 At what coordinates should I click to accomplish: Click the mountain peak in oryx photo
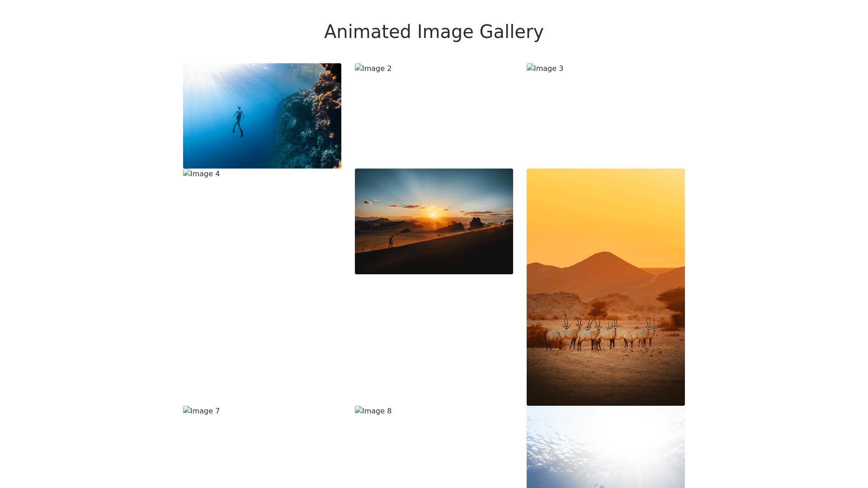[604, 255]
